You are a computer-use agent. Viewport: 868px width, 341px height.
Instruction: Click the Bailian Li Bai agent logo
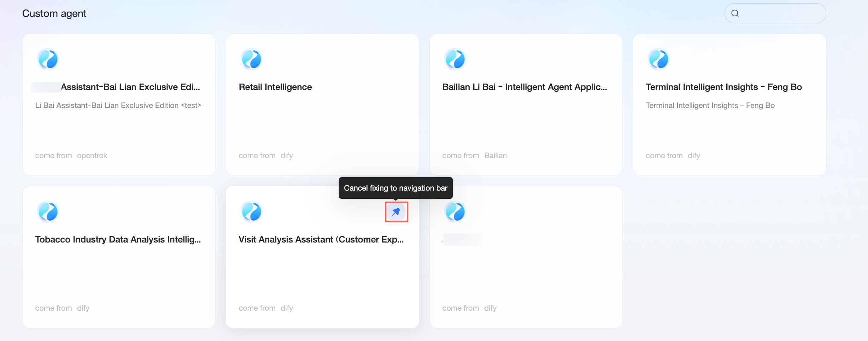pyautogui.click(x=455, y=59)
